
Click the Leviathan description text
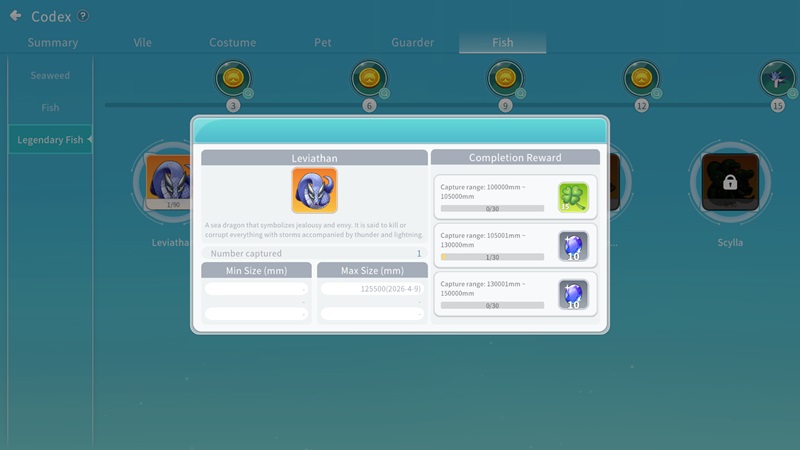pos(314,230)
